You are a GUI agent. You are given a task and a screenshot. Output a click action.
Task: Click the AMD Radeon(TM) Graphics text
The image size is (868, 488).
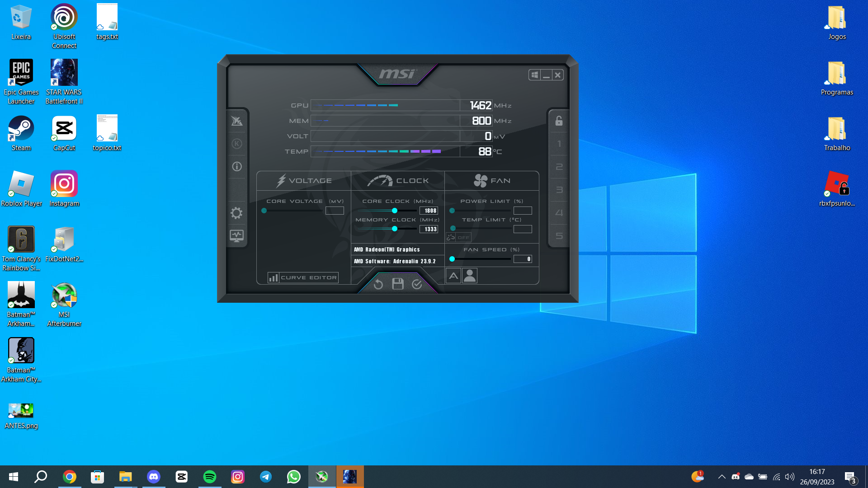tap(387, 249)
